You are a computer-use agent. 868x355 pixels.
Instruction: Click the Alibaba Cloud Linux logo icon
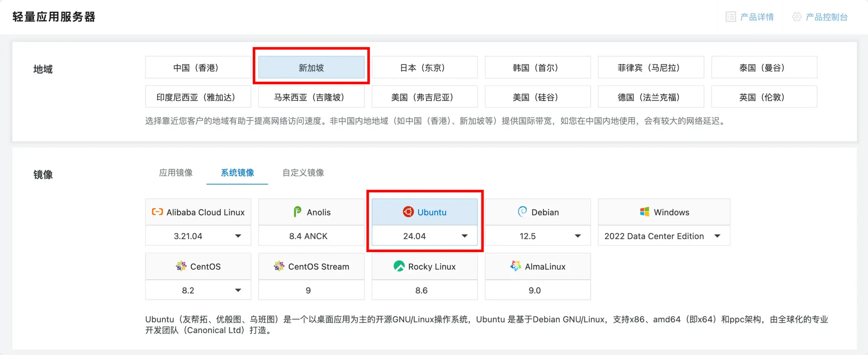coord(157,212)
